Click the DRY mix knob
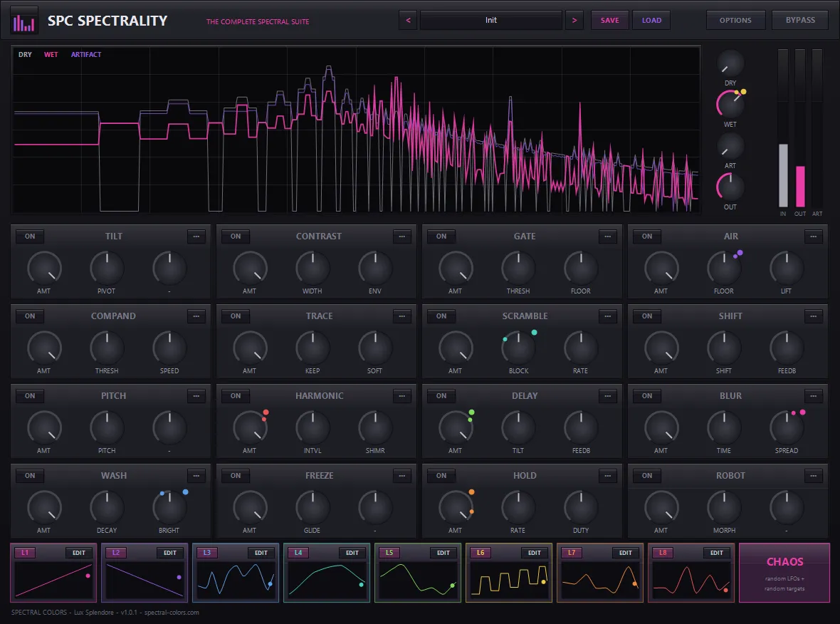Image resolution: width=840 pixels, height=624 pixels. (730, 63)
